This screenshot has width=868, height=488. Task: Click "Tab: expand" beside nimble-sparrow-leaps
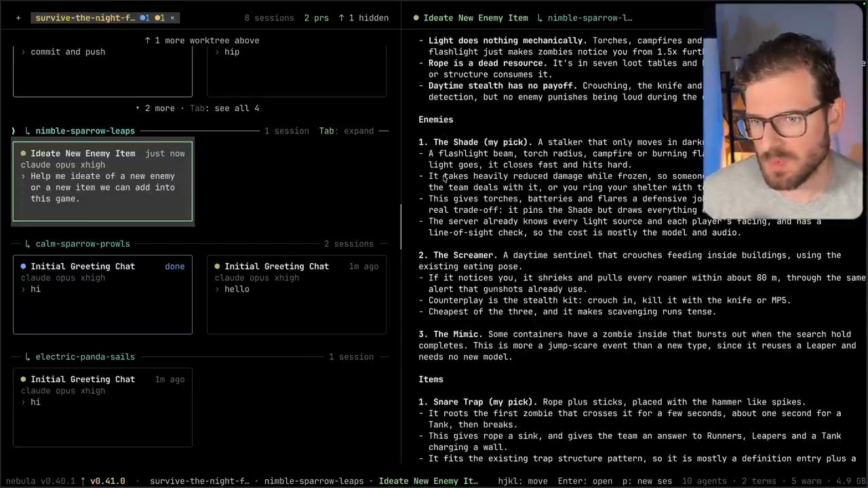(x=348, y=131)
